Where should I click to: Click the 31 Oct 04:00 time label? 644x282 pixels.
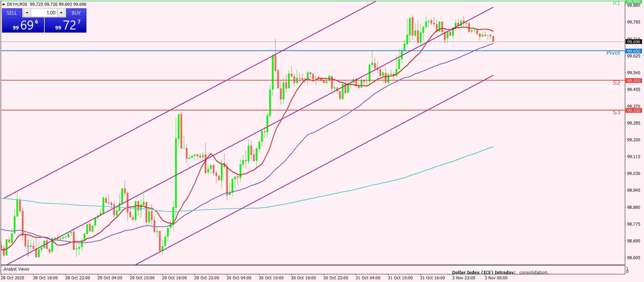coord(368,278)
